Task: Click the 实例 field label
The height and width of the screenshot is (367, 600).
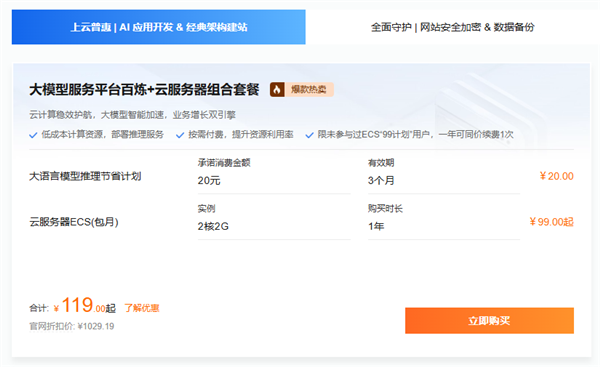Action: (207, 209)
